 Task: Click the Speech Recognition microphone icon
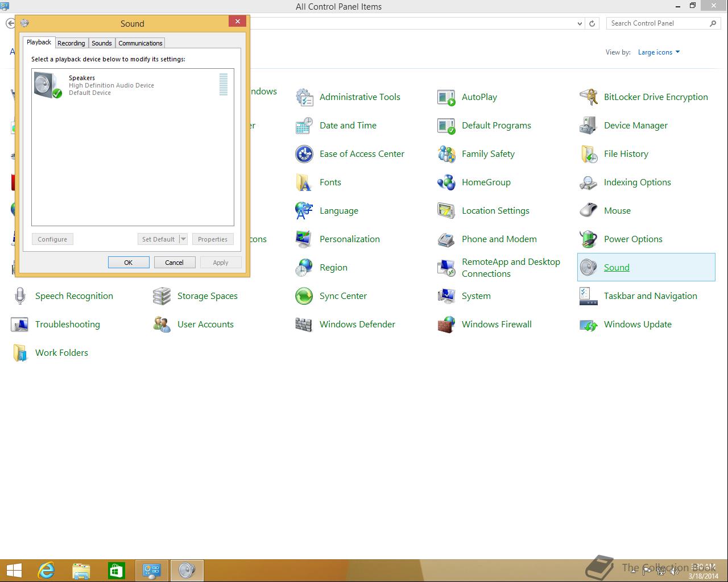(20, 296)
